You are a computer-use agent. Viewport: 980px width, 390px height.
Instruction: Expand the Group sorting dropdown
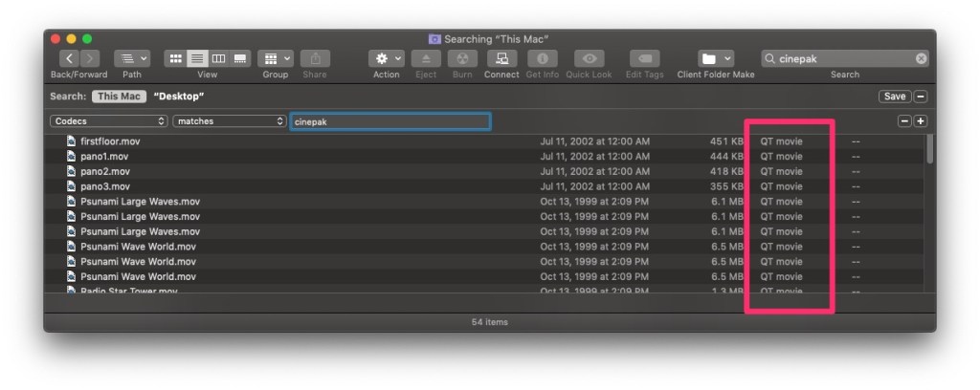pyautogui.click(x=276, y=58)
